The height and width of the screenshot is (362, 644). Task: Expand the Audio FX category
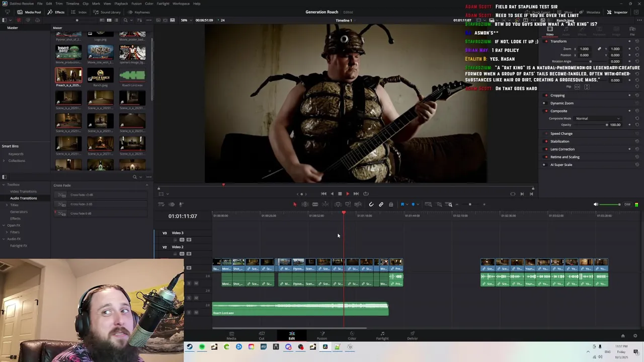(x=3, y=239)
